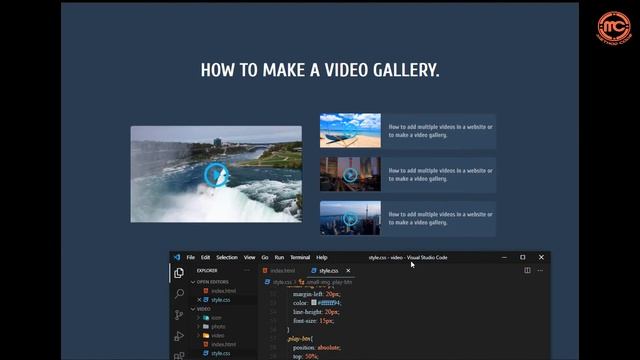Play the beach boat video thumbnail

(350, 131)
